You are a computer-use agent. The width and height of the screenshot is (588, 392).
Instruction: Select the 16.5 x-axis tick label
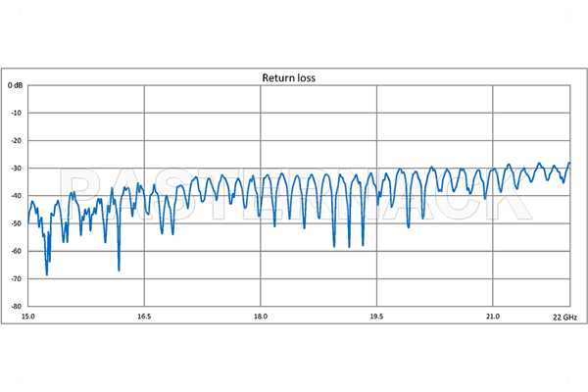pos(144,317)
